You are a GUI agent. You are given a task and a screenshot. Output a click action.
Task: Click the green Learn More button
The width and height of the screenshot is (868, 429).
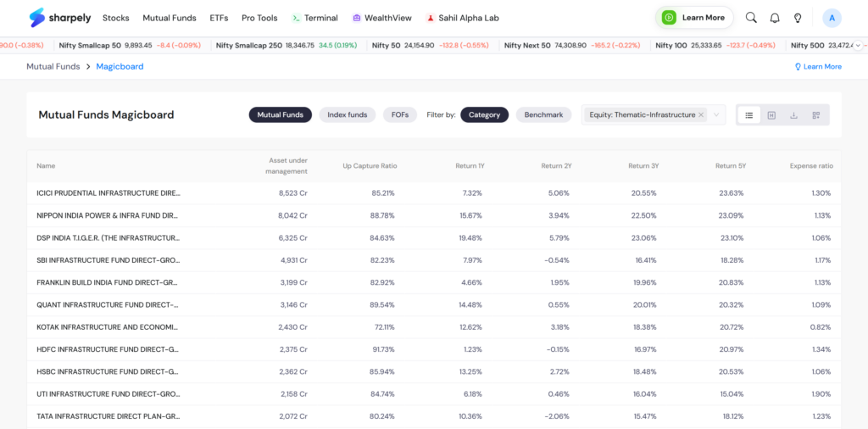coord(694,18)
